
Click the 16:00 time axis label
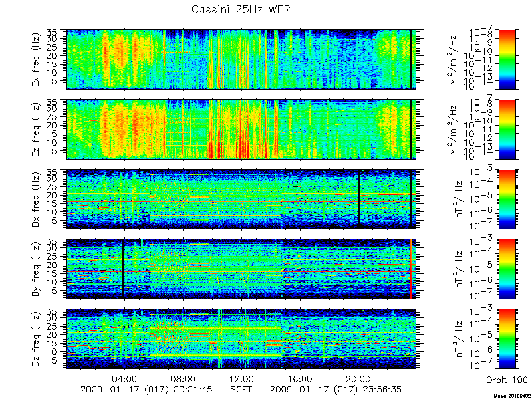pyautogui.click(x=300, y=378)
